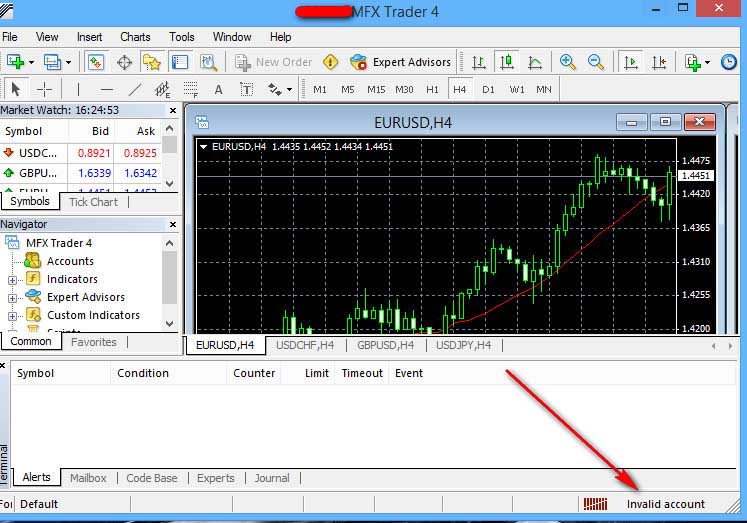This screenshot has height=523, width=747.
Task: Select the M15 timeframe
Action: [x=376, y=90]
